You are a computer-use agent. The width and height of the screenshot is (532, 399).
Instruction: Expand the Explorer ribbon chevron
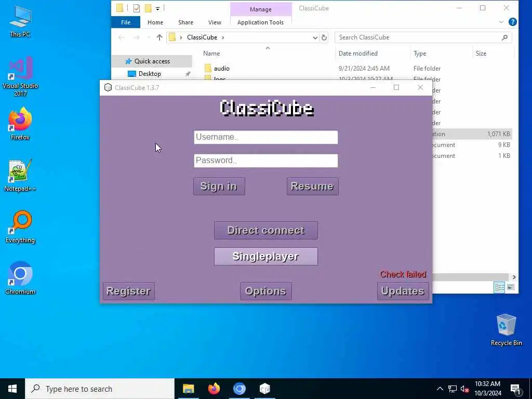point(501,22)
